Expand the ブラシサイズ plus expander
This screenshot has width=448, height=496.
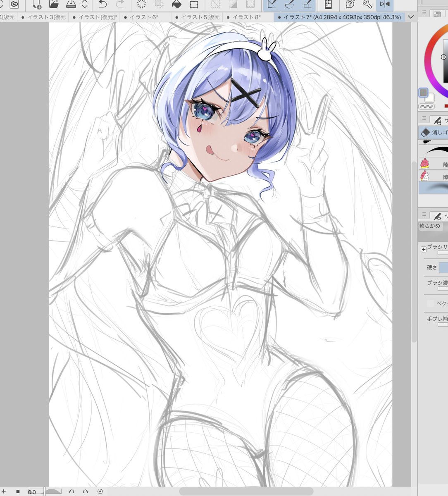tap(423, 249)
